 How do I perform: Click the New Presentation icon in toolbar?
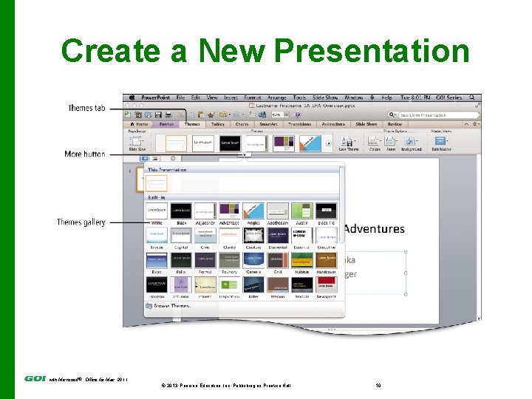point(128,115)
